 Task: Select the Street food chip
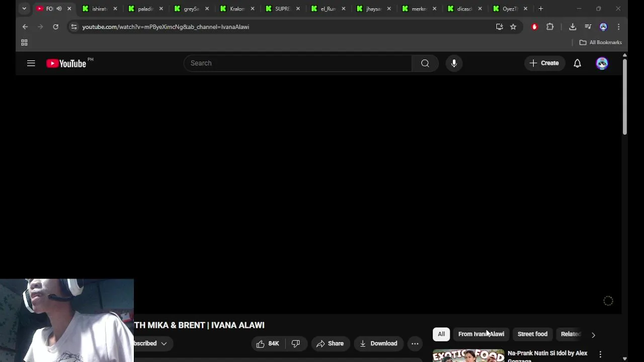[532, 334]
